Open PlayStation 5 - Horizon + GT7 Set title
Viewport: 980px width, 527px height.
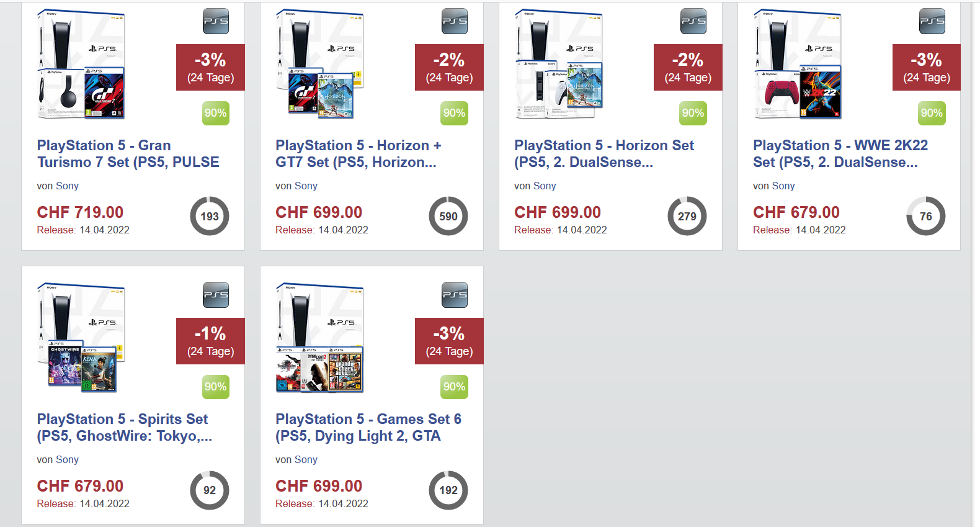click(x=358, y=154)
